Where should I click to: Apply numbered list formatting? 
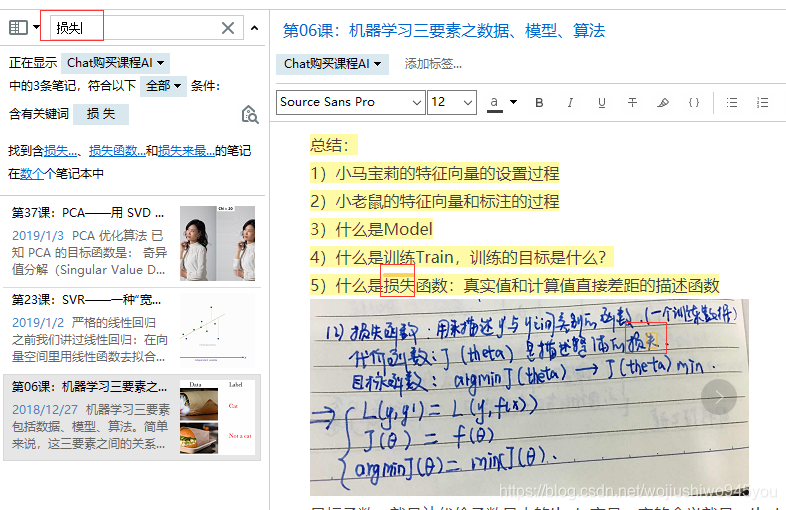click(x=762, y=103)
